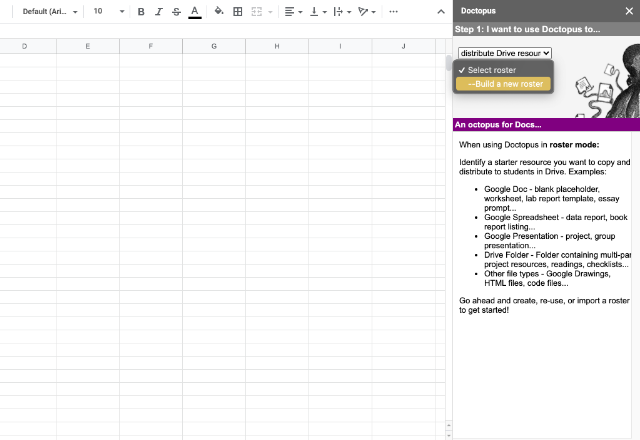Select column J header
The height and width of the screenshot is (440, 640).
pyautogui.click(x=403, y=47)
